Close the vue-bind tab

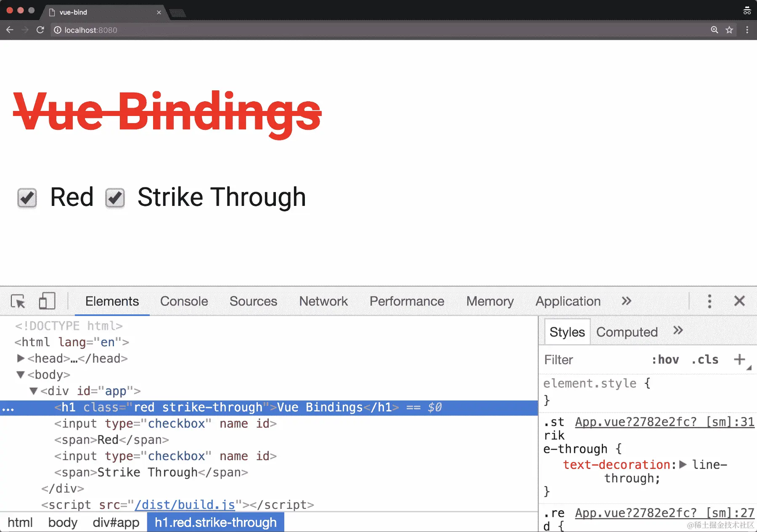(x=159, y=12)
